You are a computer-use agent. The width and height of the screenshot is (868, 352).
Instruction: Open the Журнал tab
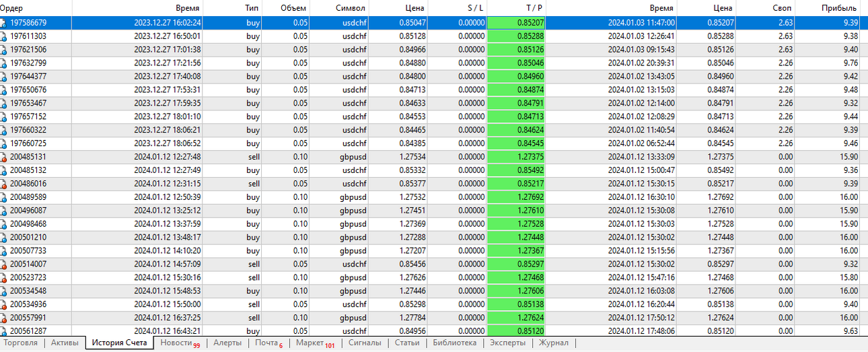point(554,343)
